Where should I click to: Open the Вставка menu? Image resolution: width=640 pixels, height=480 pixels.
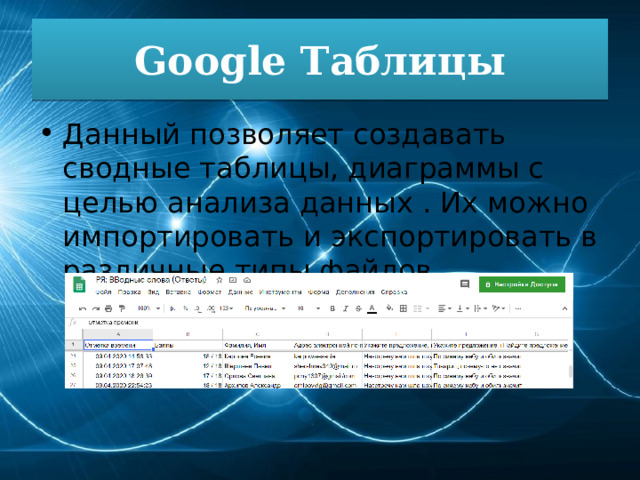tap(178, 292)
